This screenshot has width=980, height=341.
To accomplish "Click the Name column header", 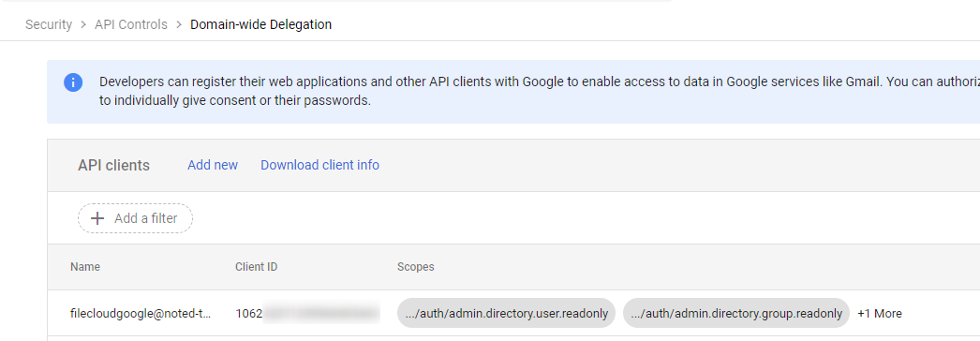I will tap(85, 267).
